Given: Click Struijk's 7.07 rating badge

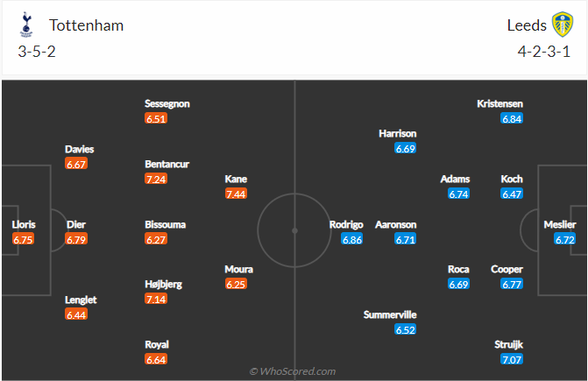Looking at the screenshot, I should pos(512,360).
